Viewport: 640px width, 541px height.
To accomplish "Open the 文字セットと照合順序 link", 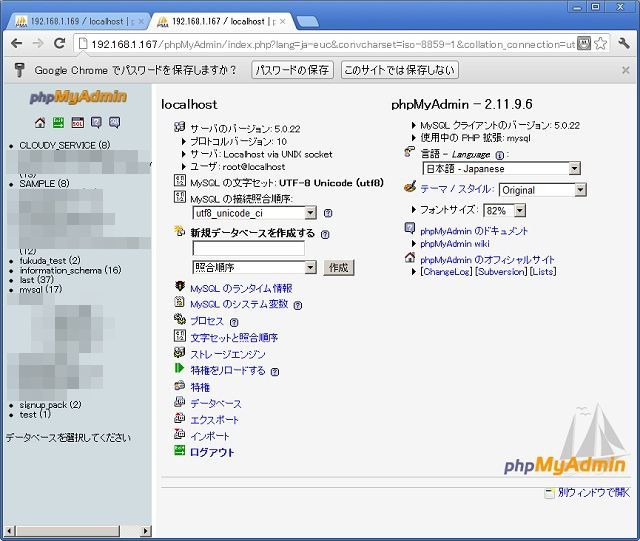I will 234,338.
